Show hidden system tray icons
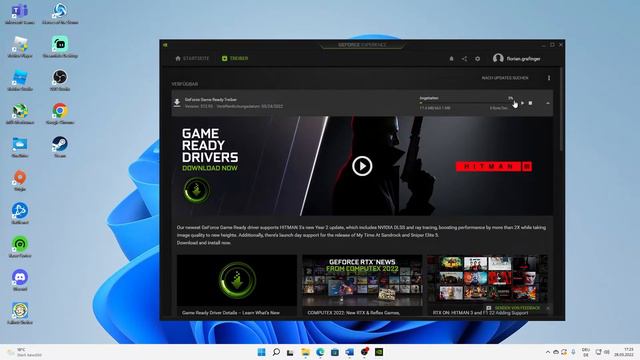Image resolution: width=640 pixels, height=360 pixels. coord(548,352)
